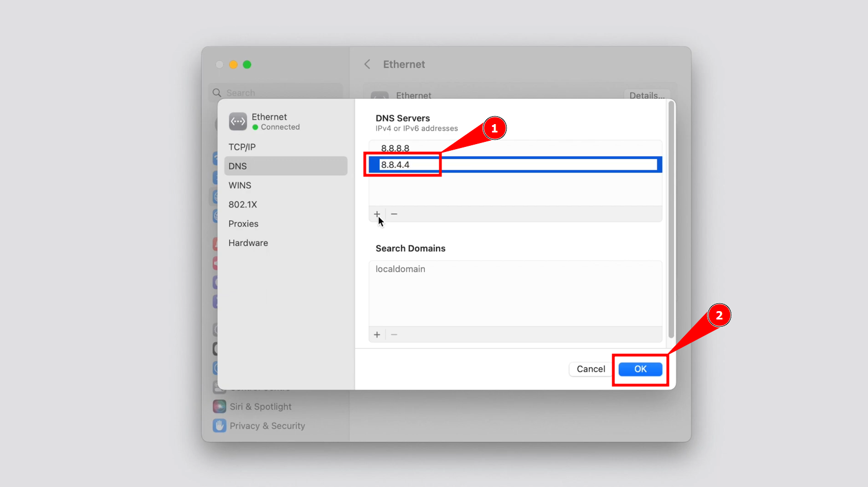Confirm DNS changes with the OK button
Image resolution: width=868 pixels, height=487 pixels.
click(x=639, y=369)
